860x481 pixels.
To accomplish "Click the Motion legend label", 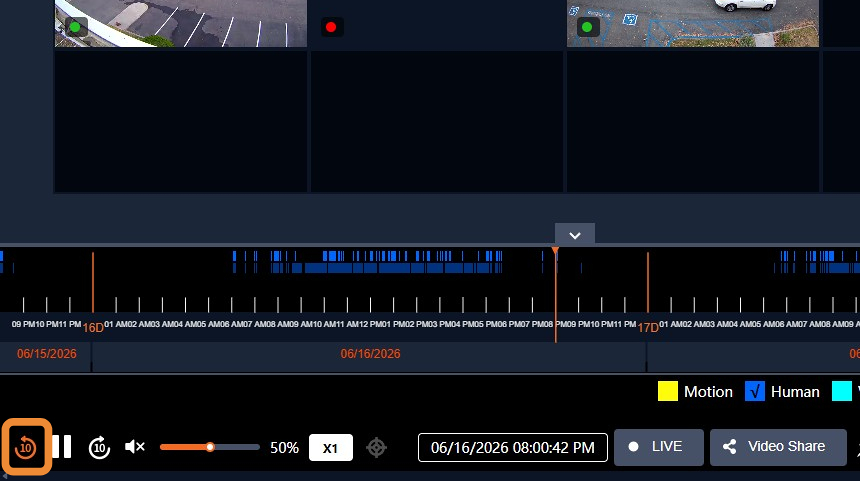I will (x=708, y=392).
